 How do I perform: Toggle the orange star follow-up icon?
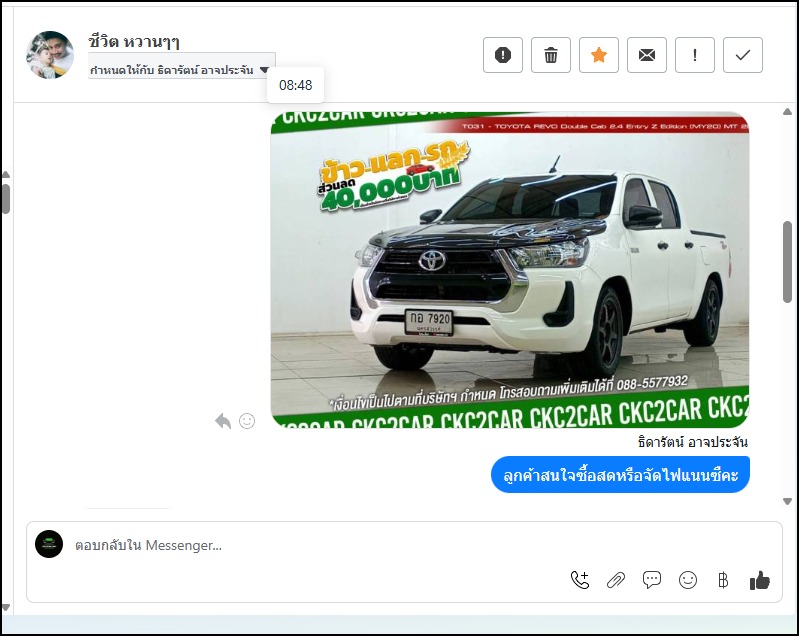click(x=599, y=55)
